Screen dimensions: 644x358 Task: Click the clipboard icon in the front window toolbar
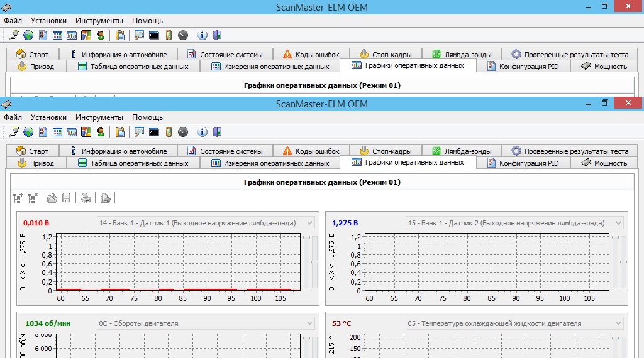[x=120, y=132]
